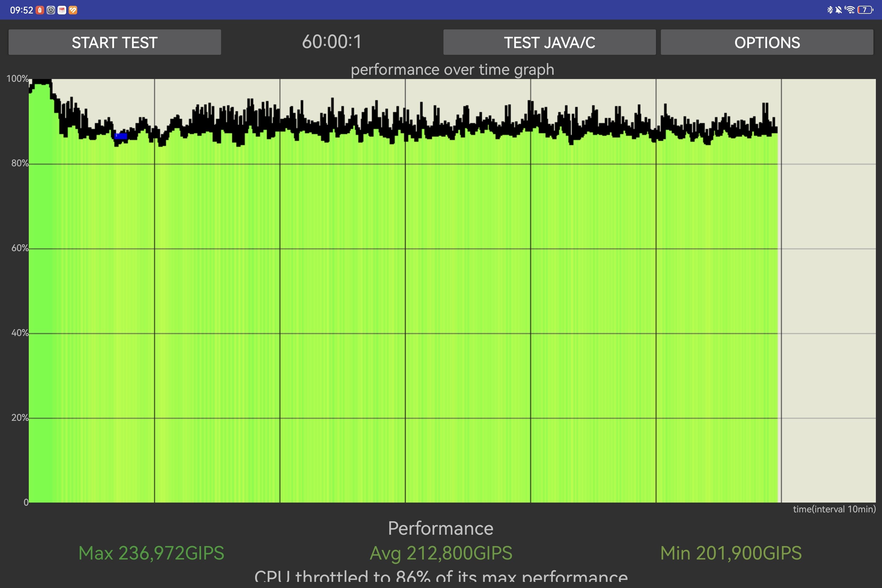Tap the blue marker on performance graph
Screen dimensions: 882x588
coord(121,136)
